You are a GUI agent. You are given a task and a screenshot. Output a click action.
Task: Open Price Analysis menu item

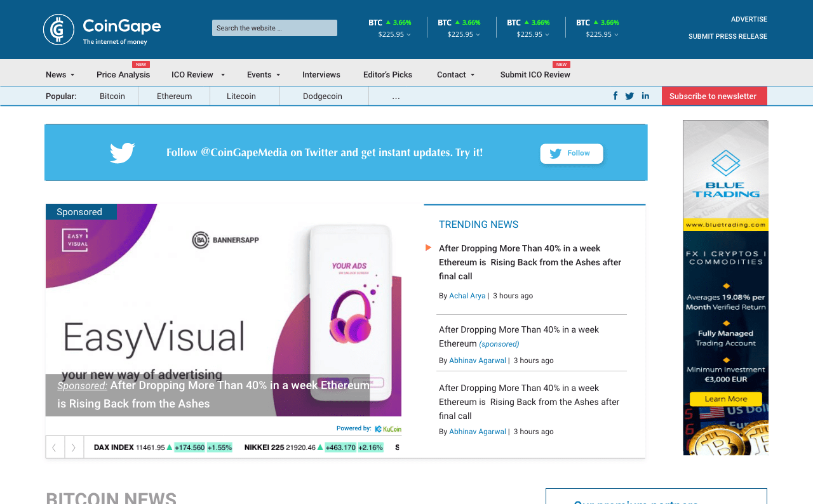point(123,75)
